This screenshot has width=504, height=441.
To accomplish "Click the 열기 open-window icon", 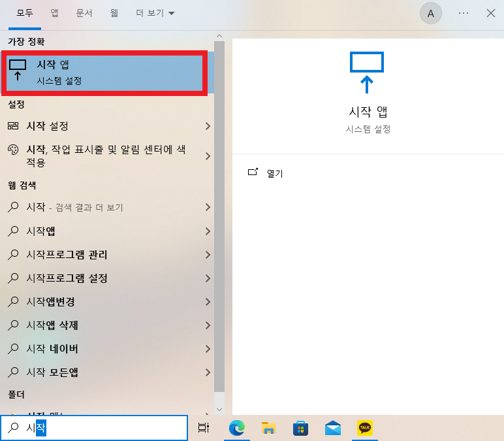I will (253, 172).
